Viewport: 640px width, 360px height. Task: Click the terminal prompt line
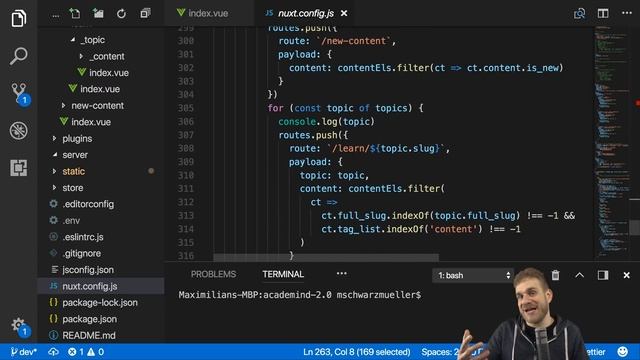300,295
